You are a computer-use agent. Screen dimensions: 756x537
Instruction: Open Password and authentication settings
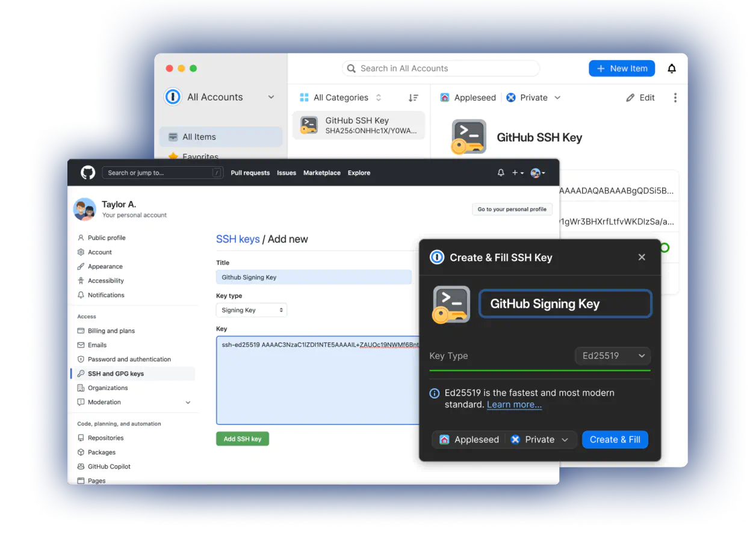pos(124,359)
